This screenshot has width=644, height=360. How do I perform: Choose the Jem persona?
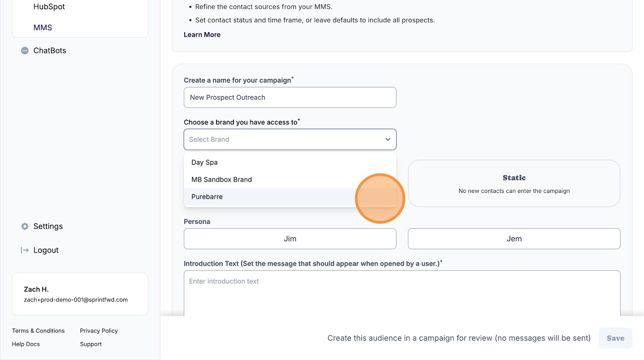[x=514, y=239]
